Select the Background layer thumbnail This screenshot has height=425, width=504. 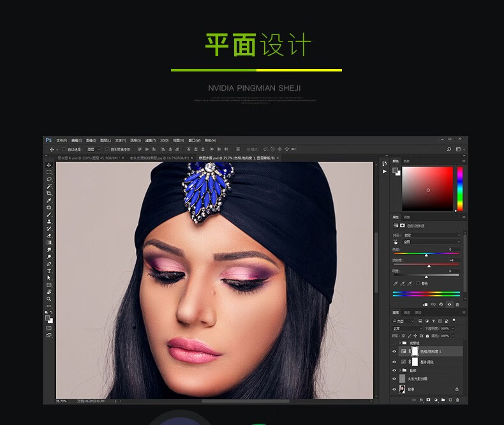point(402,389)
